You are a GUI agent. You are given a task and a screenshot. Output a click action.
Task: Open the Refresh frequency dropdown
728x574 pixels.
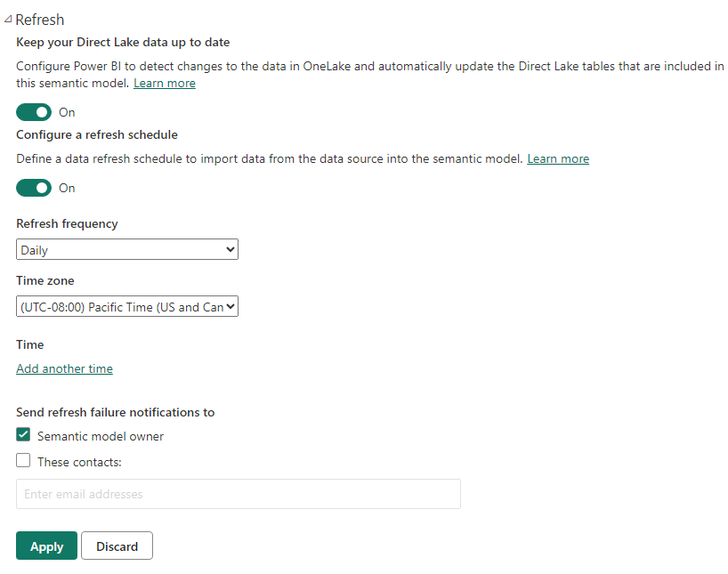(126, 249)
